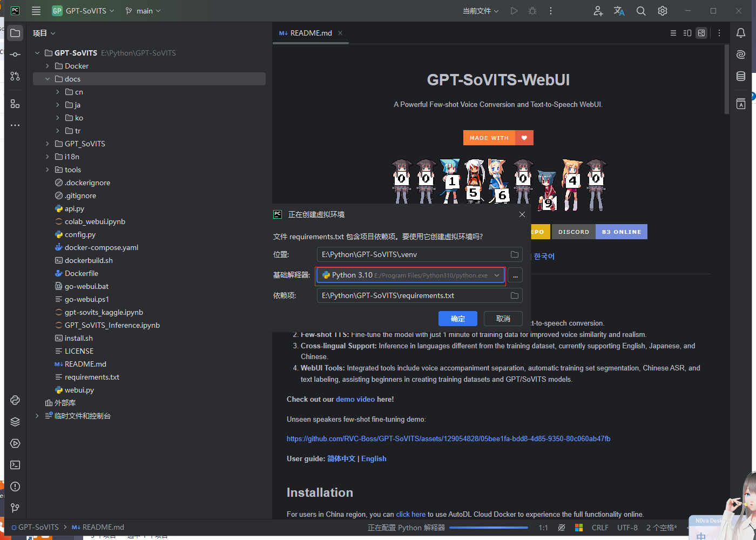Open the 项目 view dropdown
The image size is (756, 540).
tap(44, 33)
